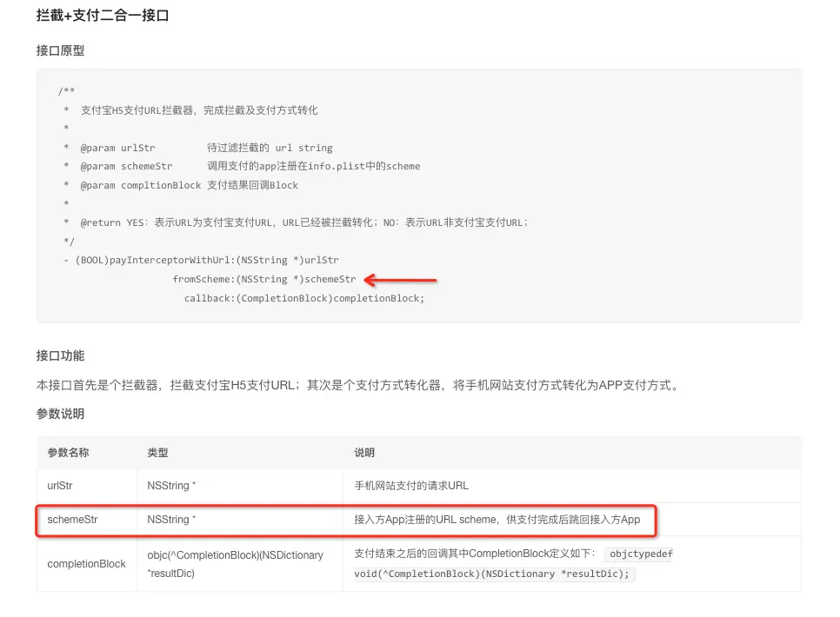Select the 参数名称 table column header
Screen dimensions: 840x617
pos(68,453)
